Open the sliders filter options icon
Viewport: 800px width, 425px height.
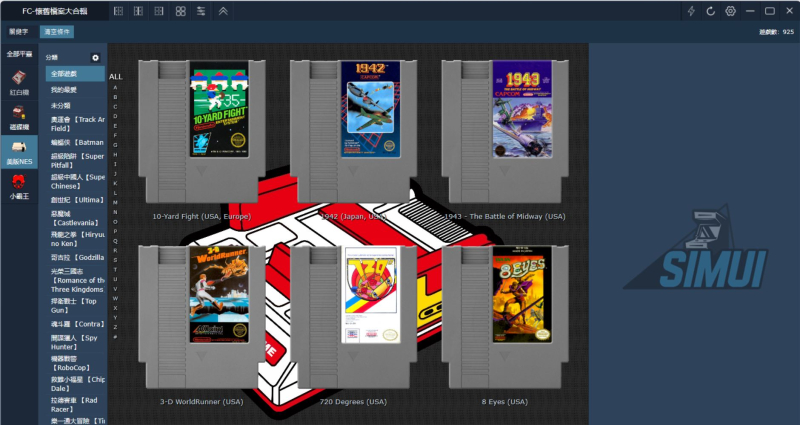pos(201,11)
